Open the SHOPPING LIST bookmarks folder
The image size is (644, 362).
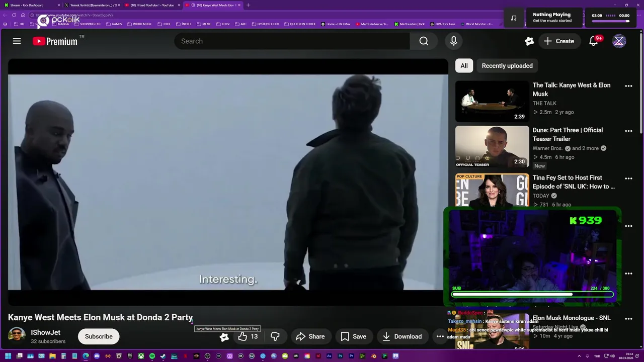pyautogui.click(x=87, y=24)
